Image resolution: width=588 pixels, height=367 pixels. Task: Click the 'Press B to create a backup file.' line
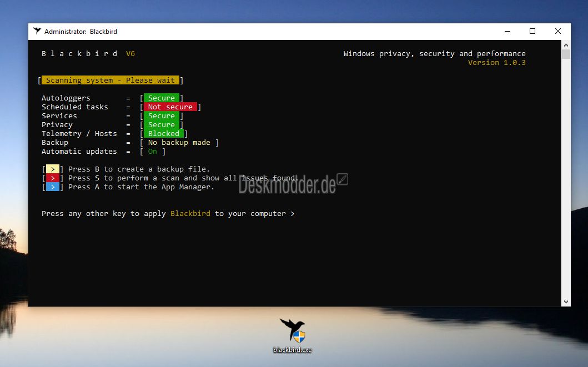click(x=139, y=169)
